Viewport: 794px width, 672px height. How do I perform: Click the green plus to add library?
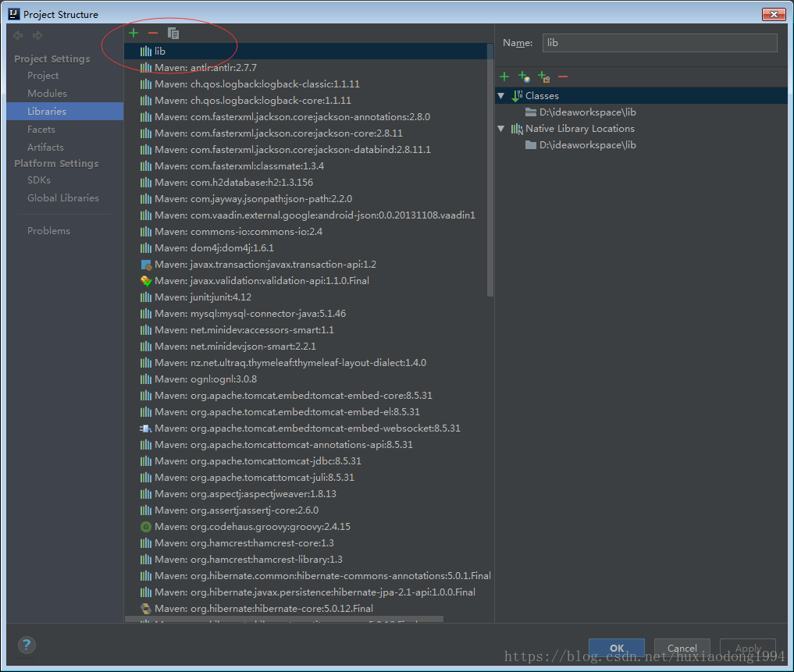[x=134, y=34]
